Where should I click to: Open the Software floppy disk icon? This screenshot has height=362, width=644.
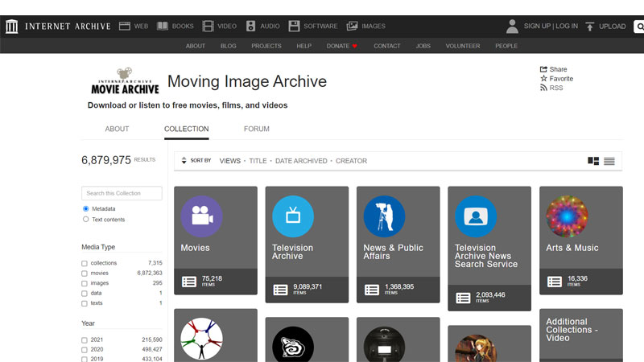coord(294,27)
